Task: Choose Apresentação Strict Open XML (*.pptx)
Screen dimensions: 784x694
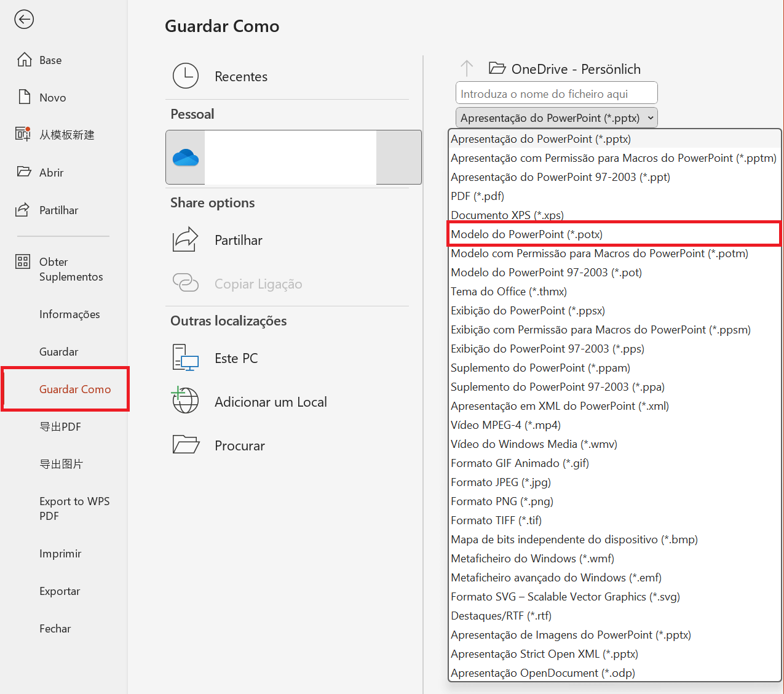Action: [x=615, y=654]
